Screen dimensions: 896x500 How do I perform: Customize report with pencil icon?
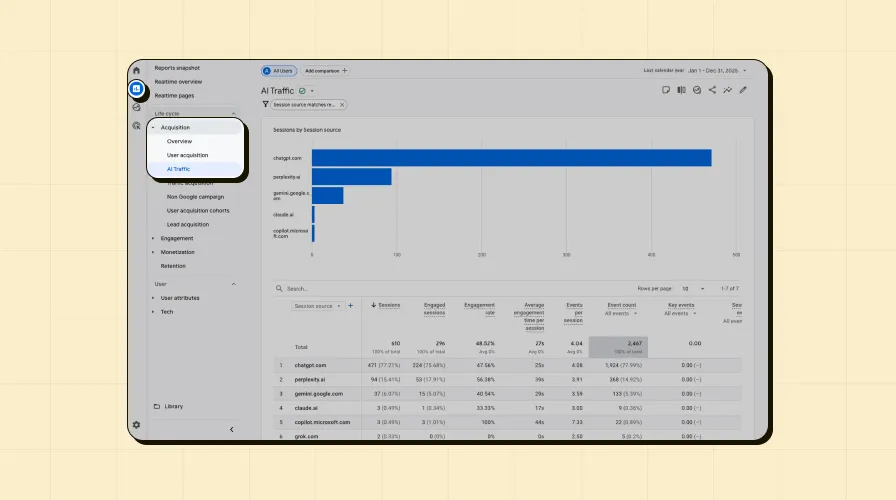coord(743,90)
